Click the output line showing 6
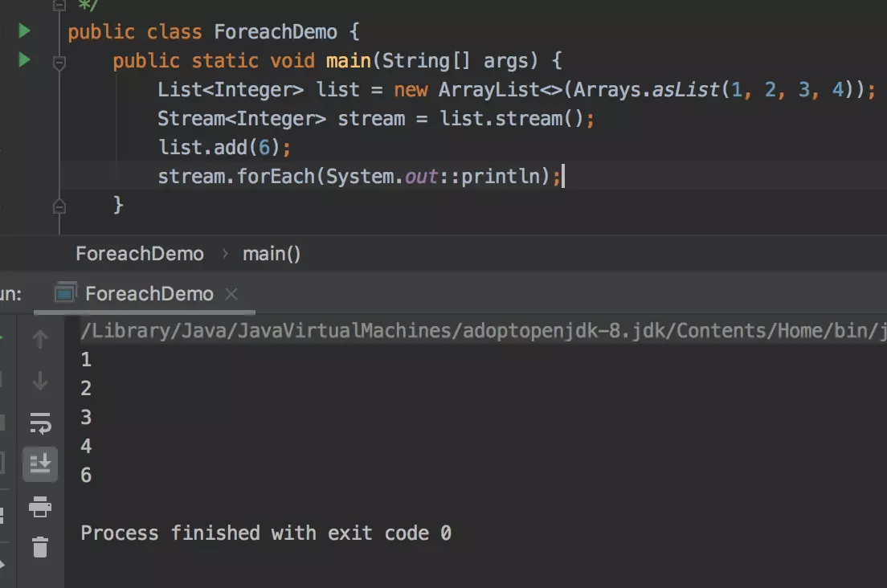Screen dimensions: 887x588 [85, 475]
